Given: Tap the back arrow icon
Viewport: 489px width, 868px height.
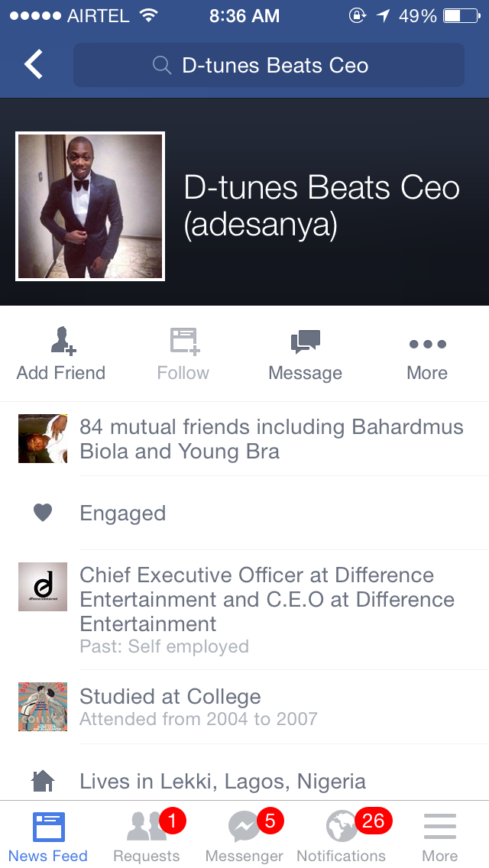Looking at the screenshot, I should [34, 65].
